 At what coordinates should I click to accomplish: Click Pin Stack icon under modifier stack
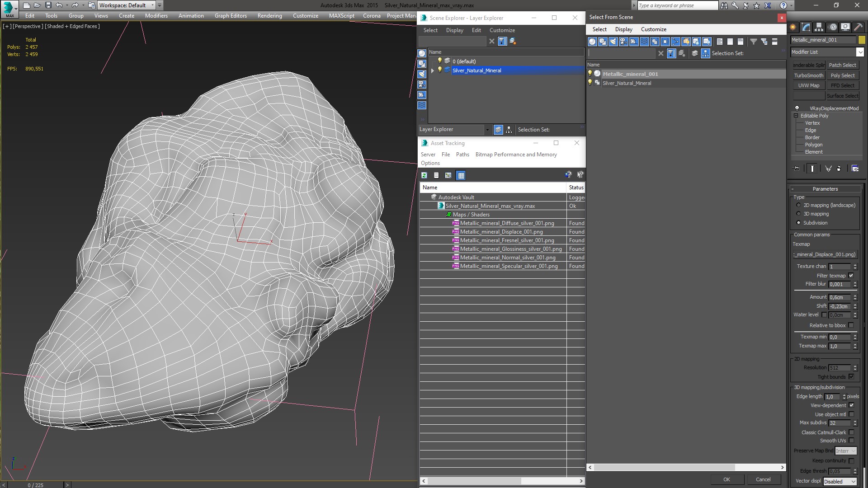(x=797, y=169)
